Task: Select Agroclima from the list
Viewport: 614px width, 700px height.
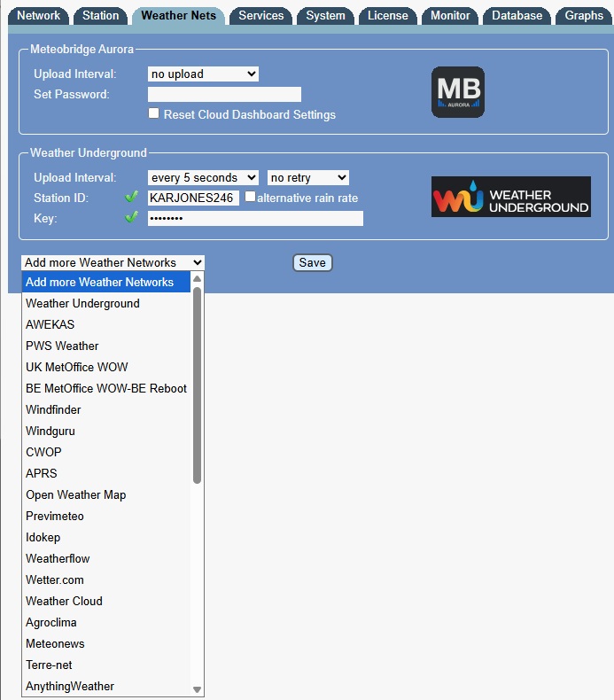Action: tap(106, 622)
